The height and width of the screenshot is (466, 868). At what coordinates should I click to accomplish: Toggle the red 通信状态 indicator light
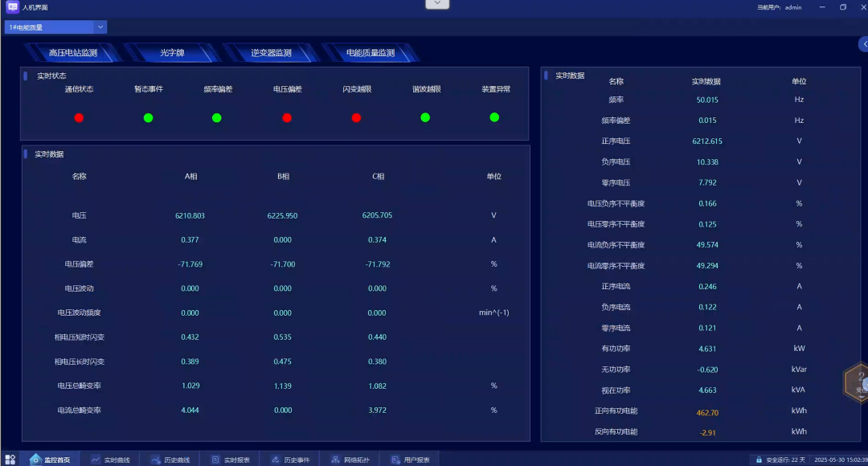(79, 117)
